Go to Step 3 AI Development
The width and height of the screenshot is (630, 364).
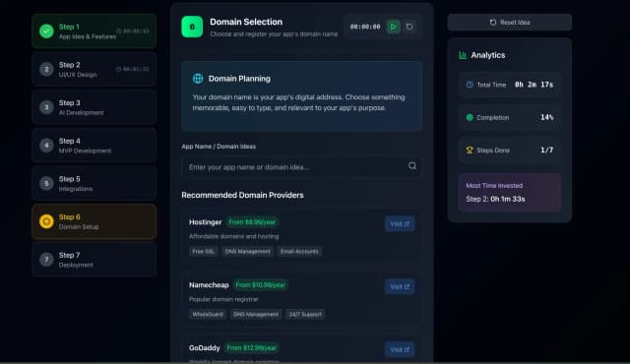coord(94,107)
